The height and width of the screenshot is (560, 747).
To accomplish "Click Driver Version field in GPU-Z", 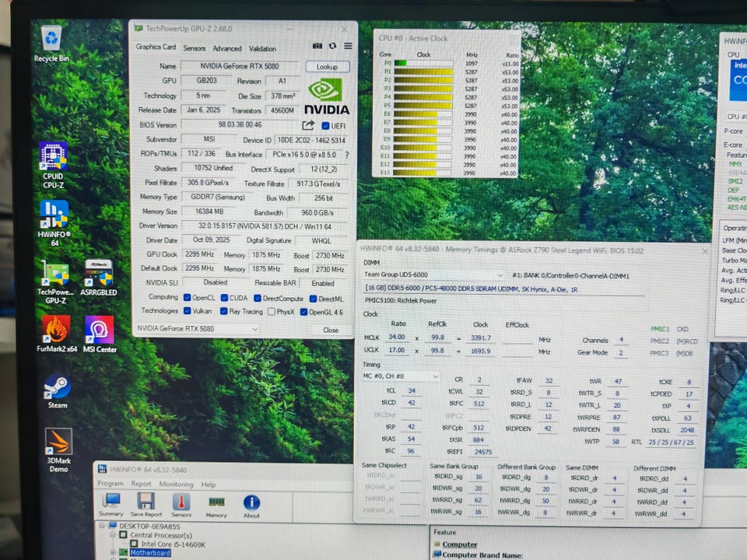I will click(265, 226).
